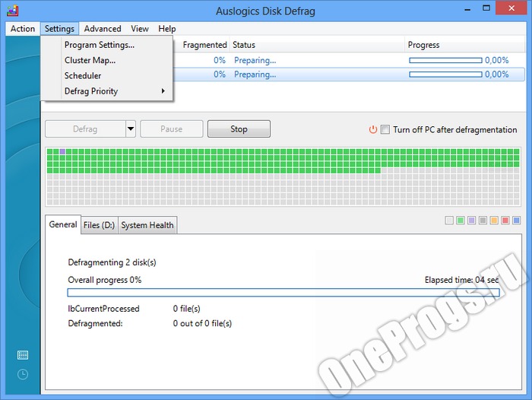Click the Stop button
This screenshot has height=400, width=532.
[239, 129]
